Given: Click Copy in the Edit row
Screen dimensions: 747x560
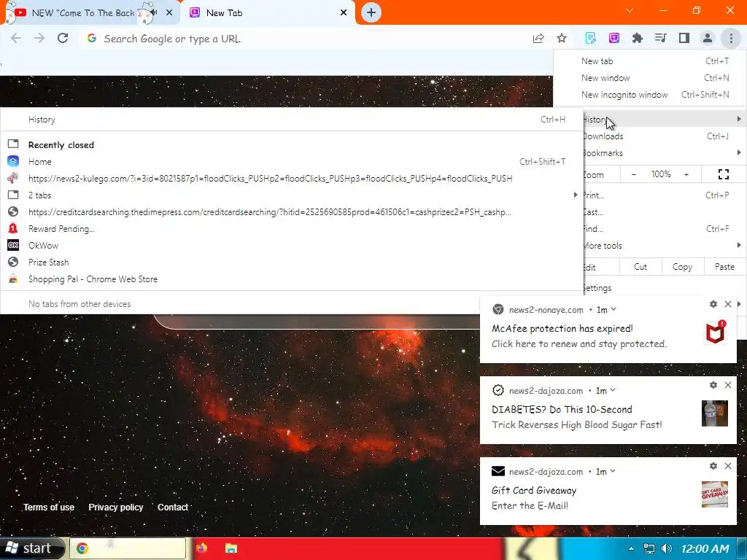Looking at the screenshot, I should coord(682,267).
